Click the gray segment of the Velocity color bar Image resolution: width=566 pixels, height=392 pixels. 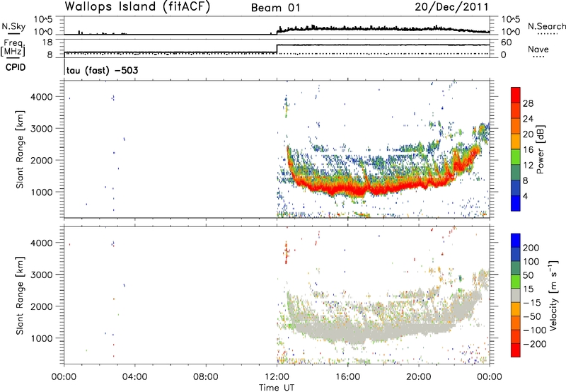coord(516,295)
